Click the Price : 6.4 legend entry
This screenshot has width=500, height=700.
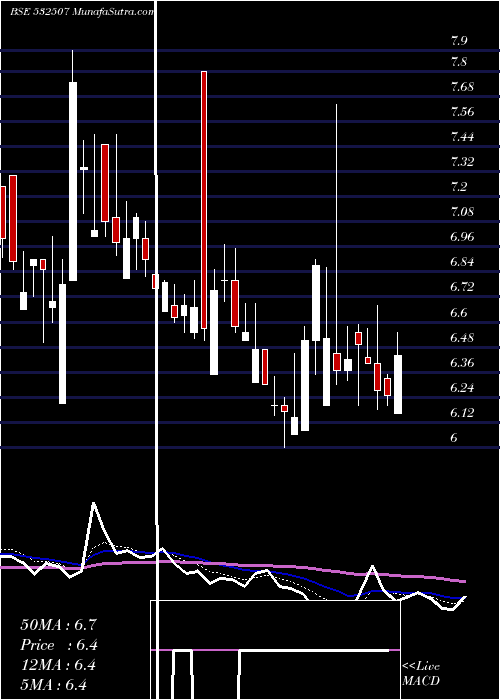click(59, 645)
